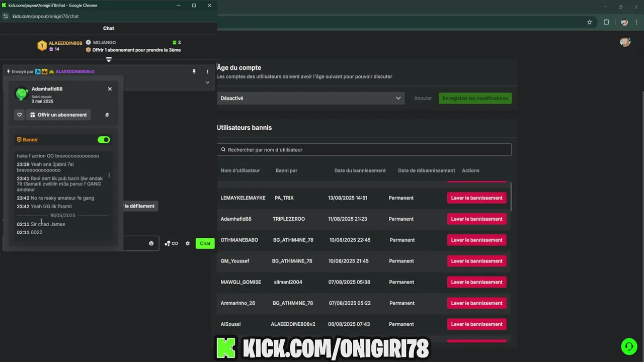644x362 pixels.
Task: Click the 'Yeah GG lik fhamti' message
Action: pos(51,206)
